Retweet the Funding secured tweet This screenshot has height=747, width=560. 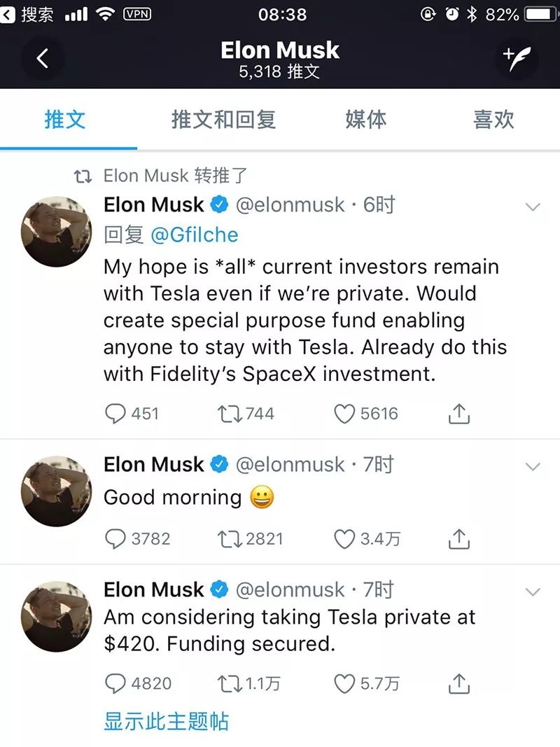[227, 683]
